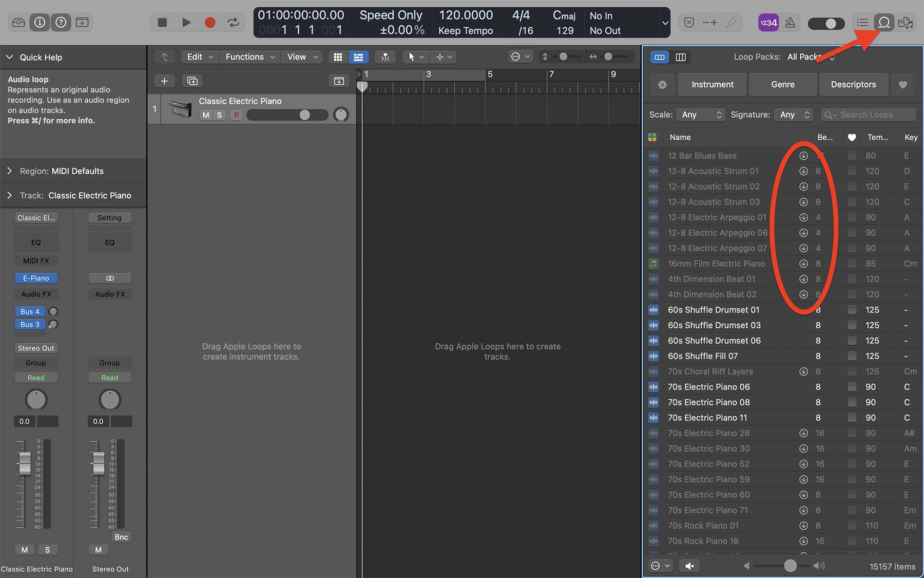Solo the Classic Electric Piano track header
924x578 pixels.
pos(220,115)
